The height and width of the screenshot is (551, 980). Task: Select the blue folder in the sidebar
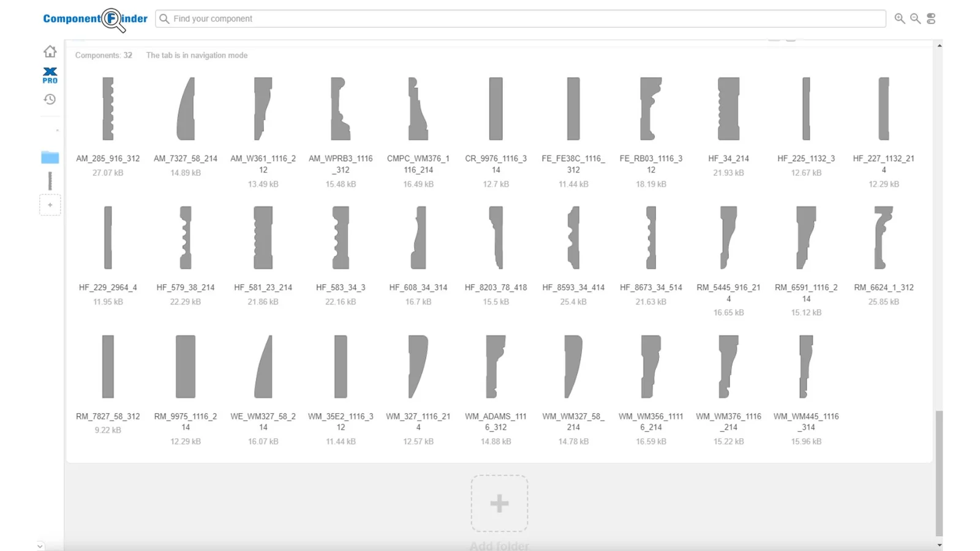(x=50, y=157)
